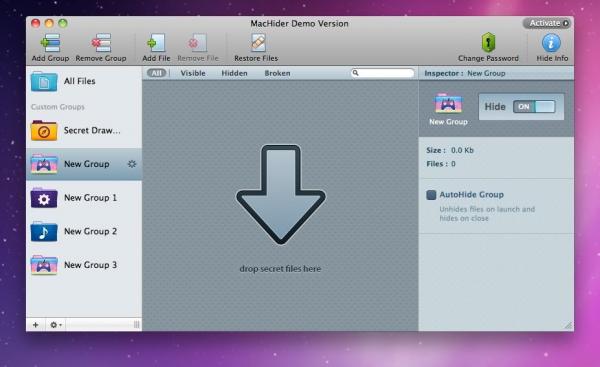Viewport: 600px width, 367px height.
Task: Select the Broken filter tab
Action: tap(277, 73)
